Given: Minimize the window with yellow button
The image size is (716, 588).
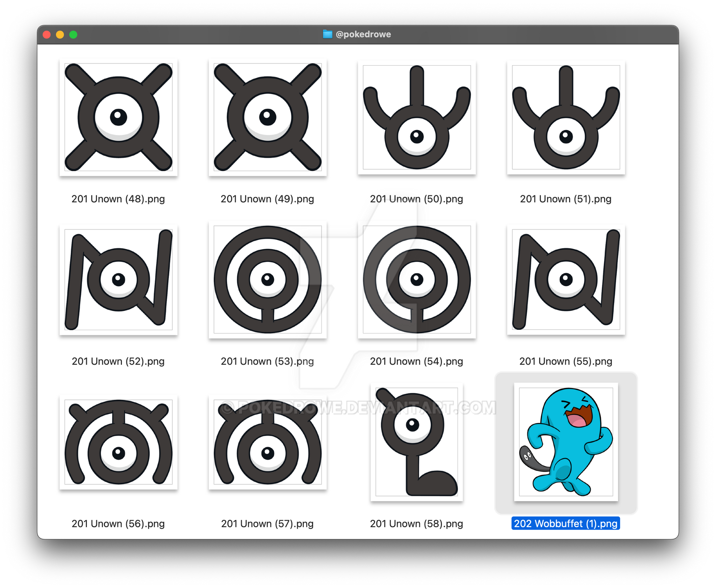Looking at the screenshot, I should coord(60,35).
